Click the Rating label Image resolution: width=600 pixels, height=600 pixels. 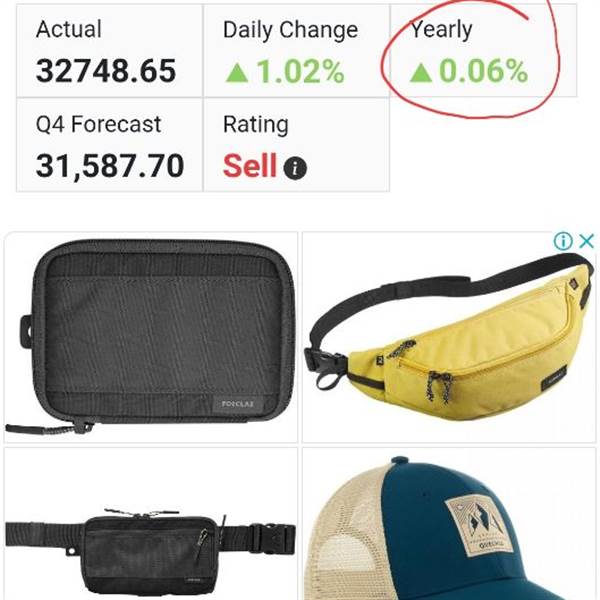[x=256, y=125]
